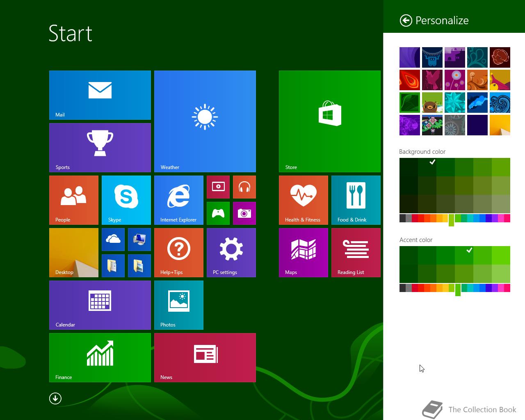Image resolution: width=525 pixels, height=420 pixels.
Task: Open the Desktop tile
Action: [74, 253]
